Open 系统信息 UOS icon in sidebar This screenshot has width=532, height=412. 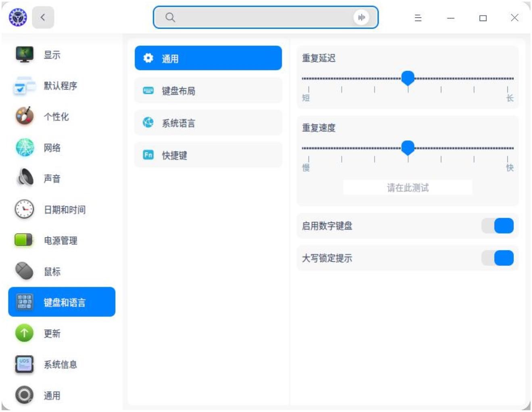tap(24, 364)
